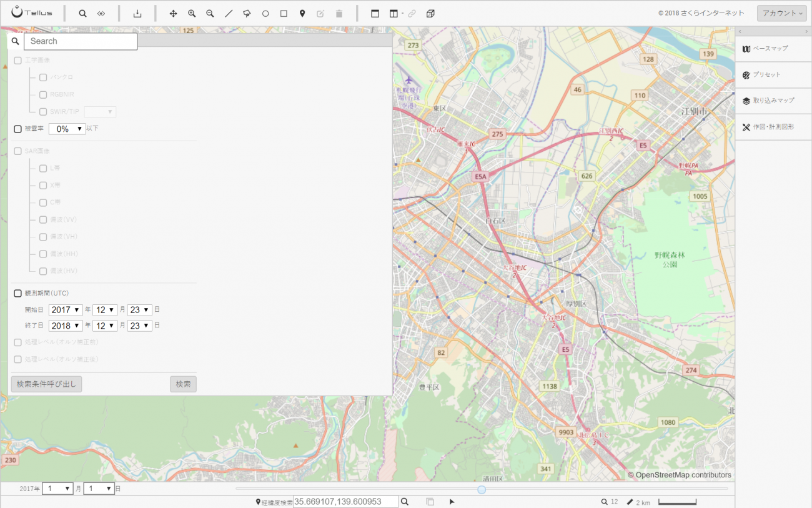Click the code brackets toolbar icon
Viewport: 812px width, 508px height.
coord(101,13)
